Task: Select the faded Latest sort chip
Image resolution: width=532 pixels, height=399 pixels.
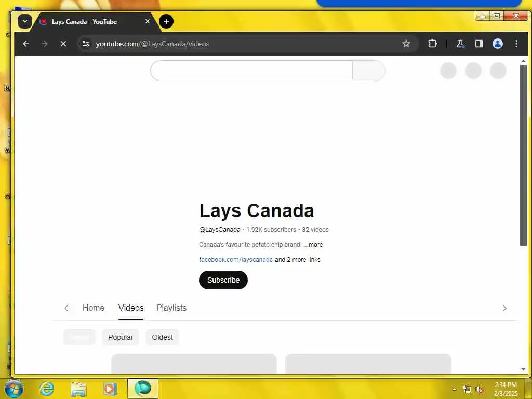Action: pos(79,337)
